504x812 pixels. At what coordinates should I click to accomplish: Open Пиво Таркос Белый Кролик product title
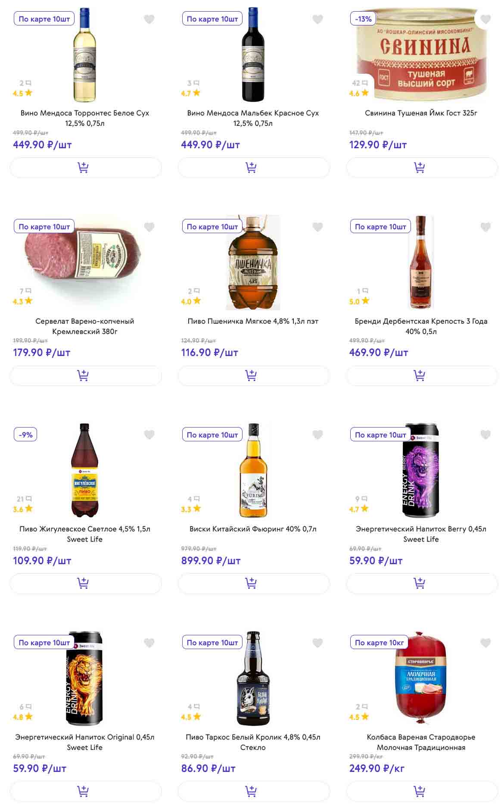253,742
